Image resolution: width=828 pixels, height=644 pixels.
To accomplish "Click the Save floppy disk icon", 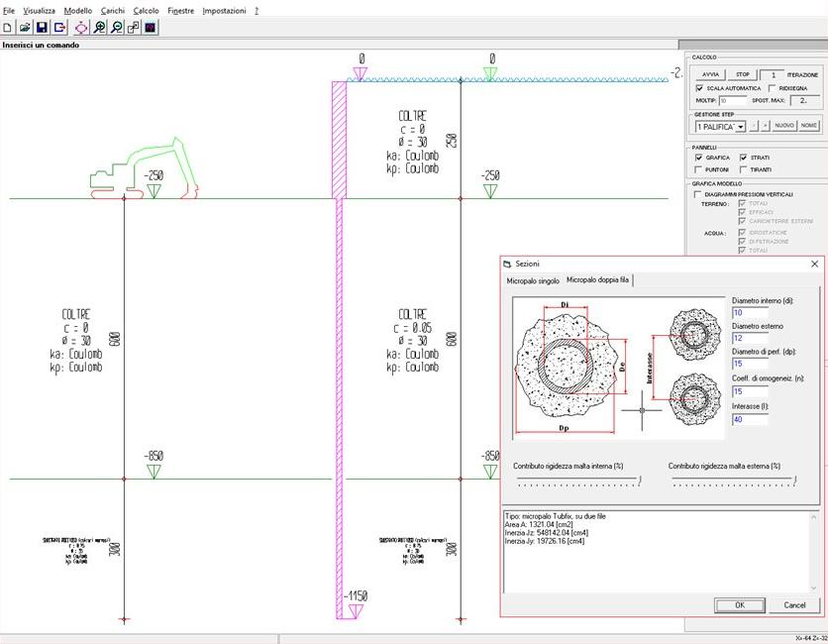I will coord(43,28).
